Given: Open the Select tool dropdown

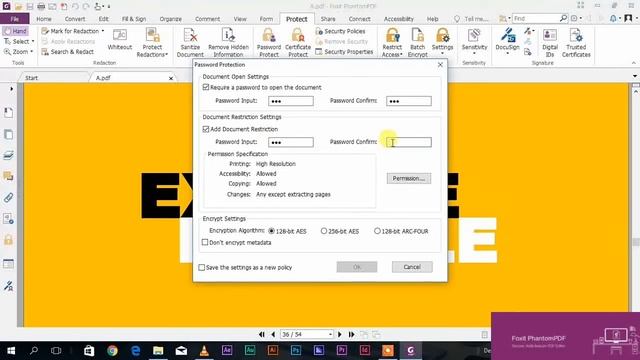Looking at the screenshot, I should click(33, 42).
